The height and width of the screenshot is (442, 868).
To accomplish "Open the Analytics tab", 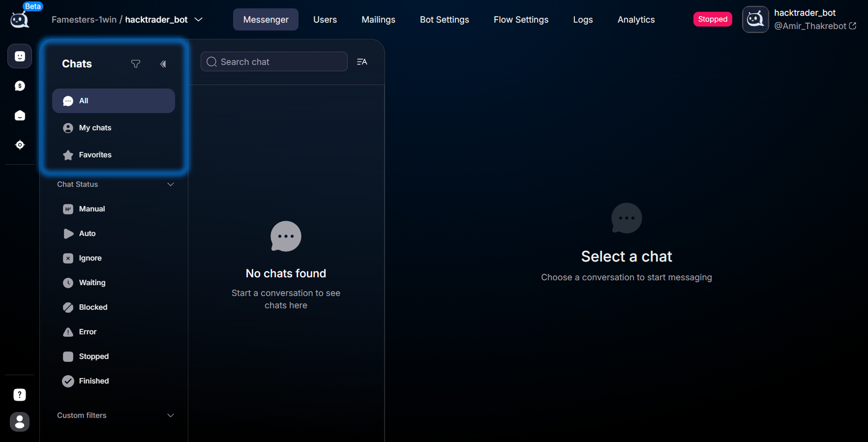I will click(636, 20).
